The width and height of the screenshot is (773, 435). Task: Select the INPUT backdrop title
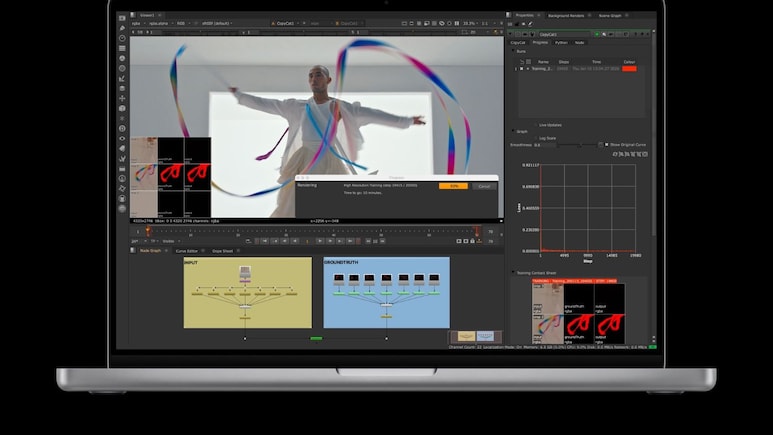pyautogui.click(x=191, y=263)
